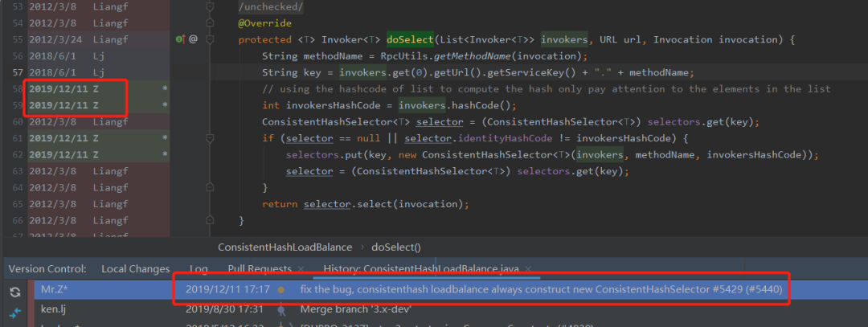Close the History: ConsistentHashLoadBalance.java tab
This screenshot has height=327, width=868.
pyautogui.click(x=528, y=269)
